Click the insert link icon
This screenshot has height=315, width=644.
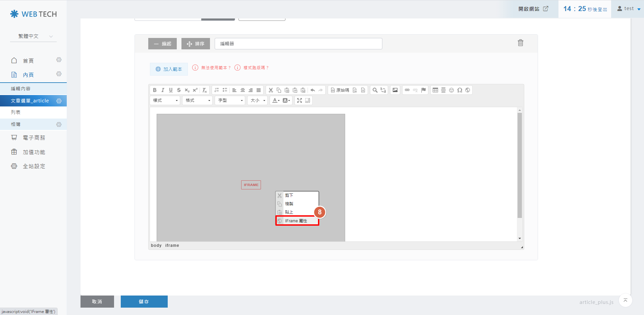[x=407, y=90]
